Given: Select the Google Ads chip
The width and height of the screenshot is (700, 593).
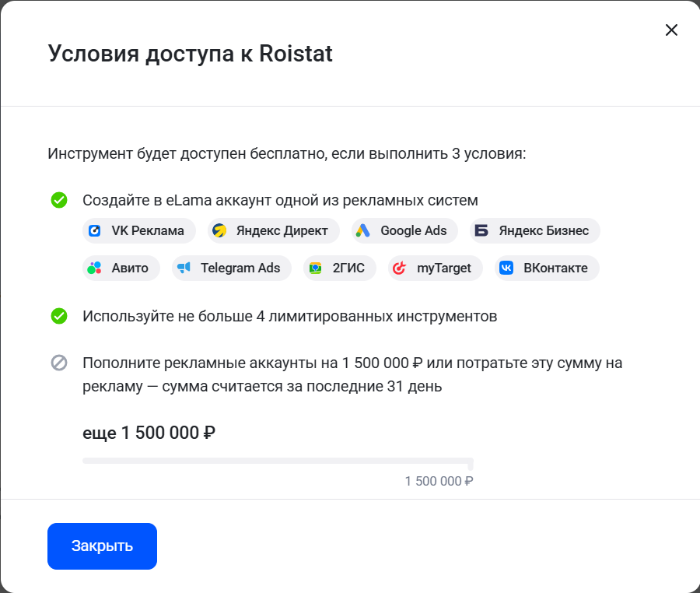Looking at the screenshot, I should click(x=404, y=230).
